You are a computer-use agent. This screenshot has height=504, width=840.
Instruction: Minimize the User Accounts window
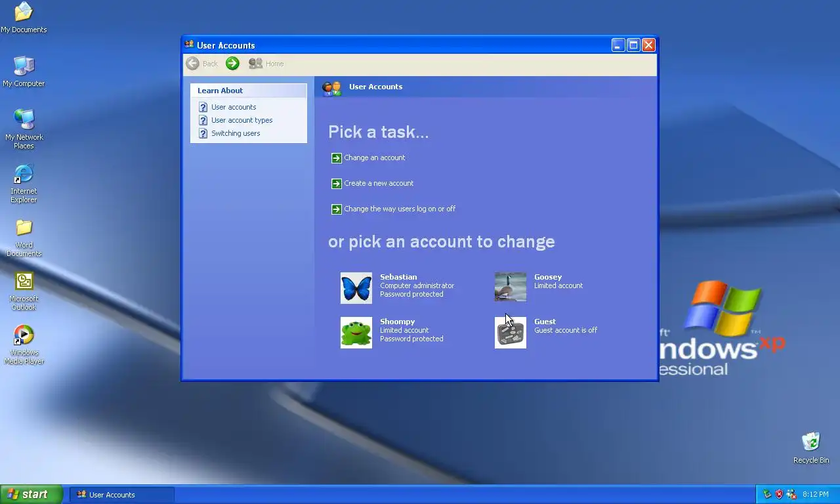coord(618,45)
